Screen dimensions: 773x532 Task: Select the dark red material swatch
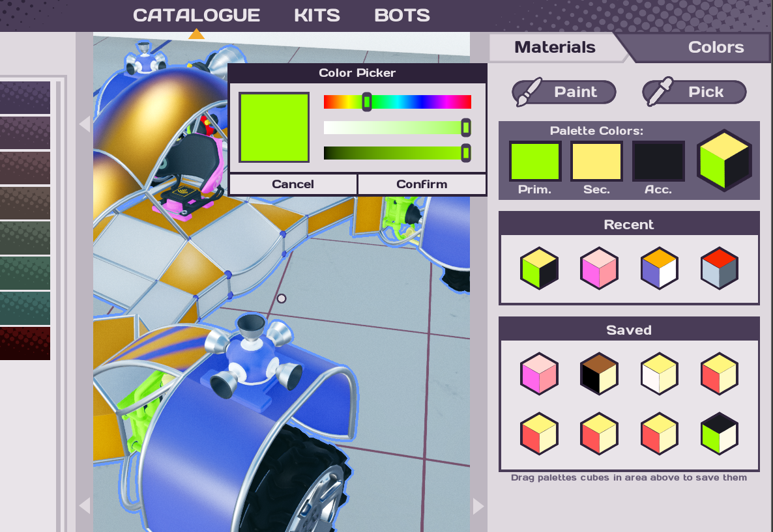tap(25, 343)
